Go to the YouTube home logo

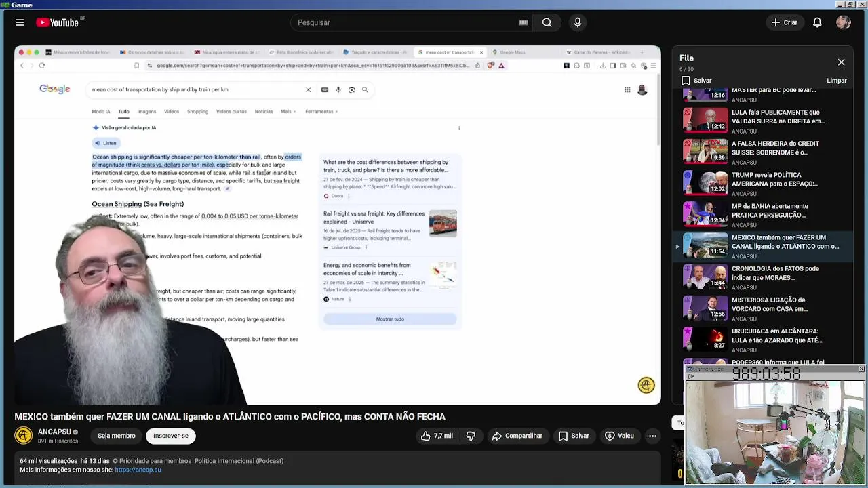pyautogui.click(x=58, y=22)
